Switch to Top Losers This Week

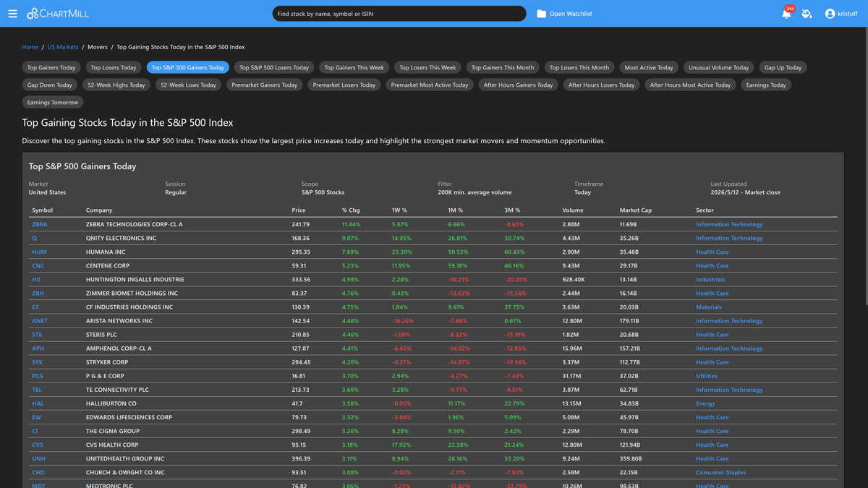point(427,67)
